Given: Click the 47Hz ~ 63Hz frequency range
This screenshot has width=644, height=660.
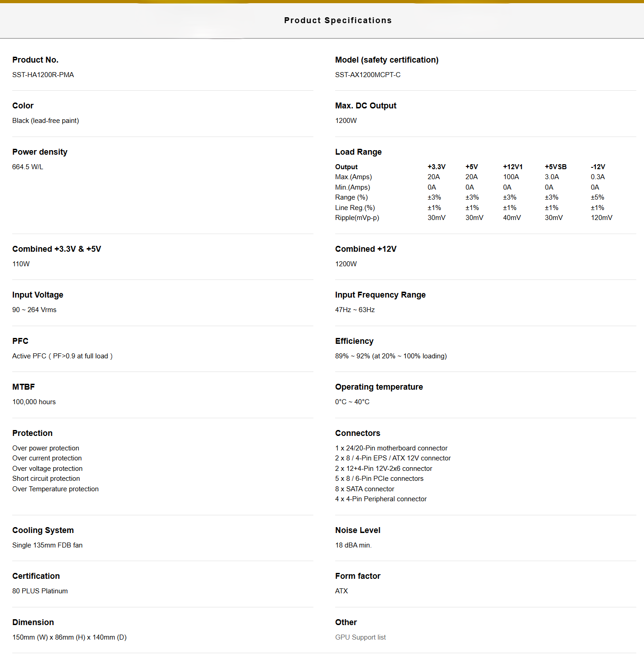Looking at the screenshot, I should point(355,310).
